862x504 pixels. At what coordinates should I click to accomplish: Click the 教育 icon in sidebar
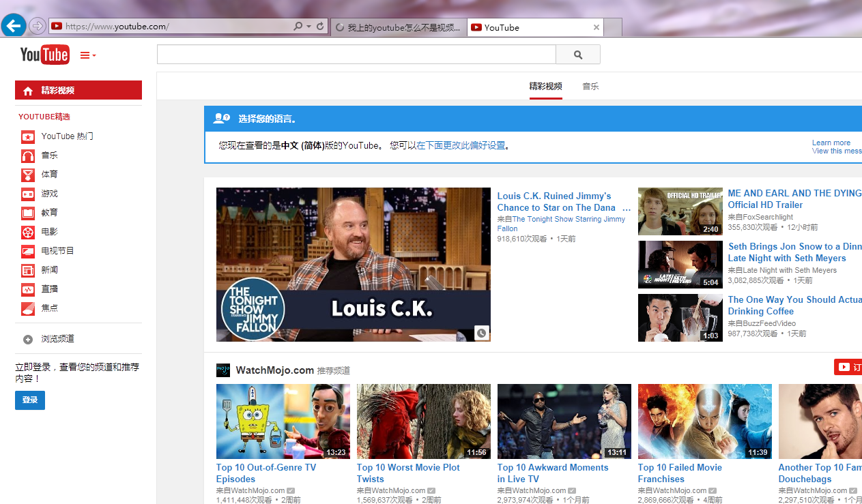click(x=28, y=213)
